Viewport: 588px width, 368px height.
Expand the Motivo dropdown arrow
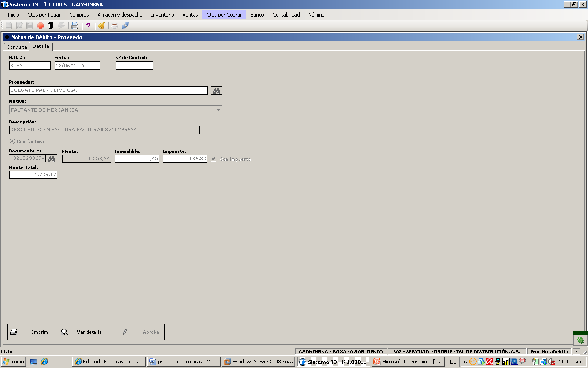point(219,110)
